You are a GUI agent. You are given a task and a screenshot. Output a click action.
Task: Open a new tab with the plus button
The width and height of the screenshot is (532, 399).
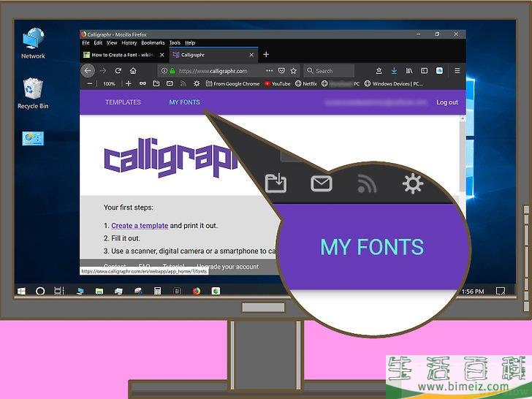pyautogui.click(x=266, y=54)
